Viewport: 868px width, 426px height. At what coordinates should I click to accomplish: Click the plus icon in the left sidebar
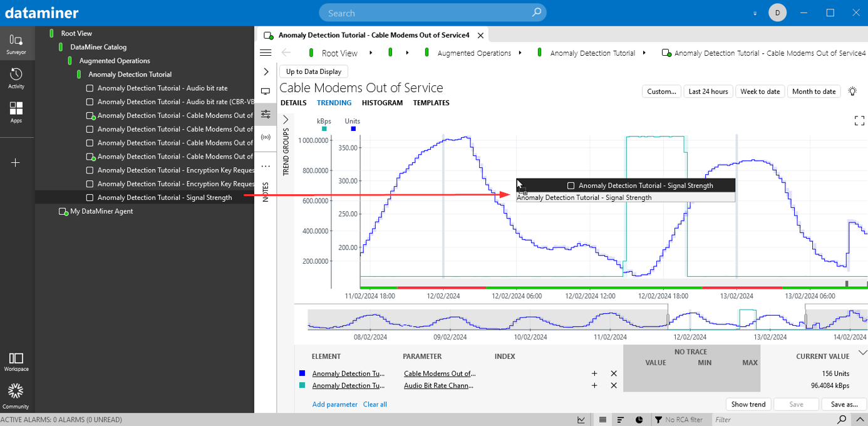coord(16,163)
